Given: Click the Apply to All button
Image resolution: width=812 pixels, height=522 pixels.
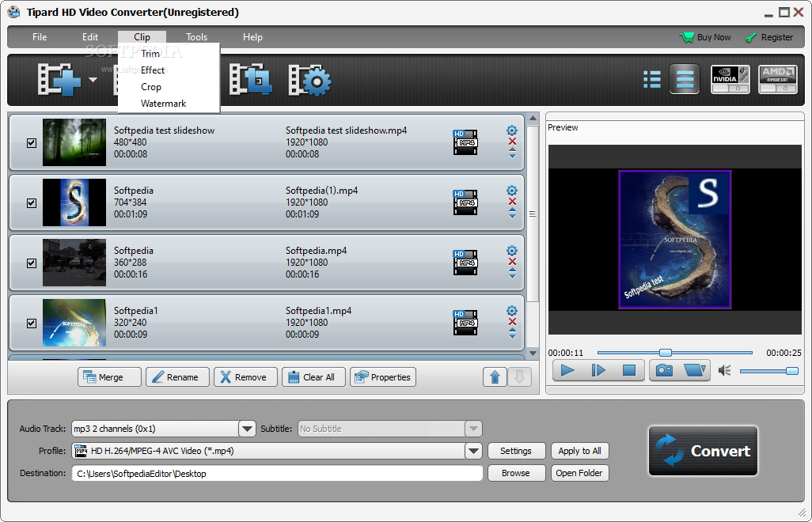Looking at the screenshot, I should (x=579, y=451).
